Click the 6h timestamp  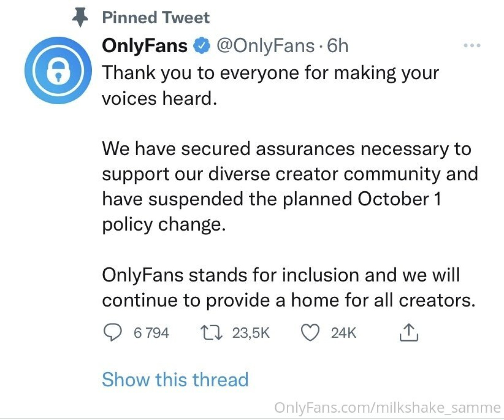coord(338,46)
